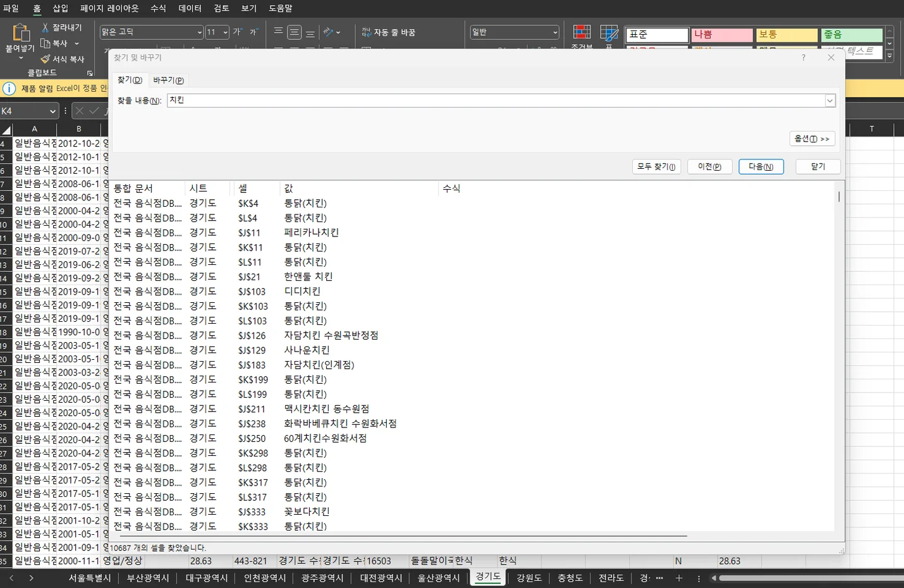904x588 pixels.
Task: Select result row 맥시칸치킨 동수원점
Action: tap(473, 409)
